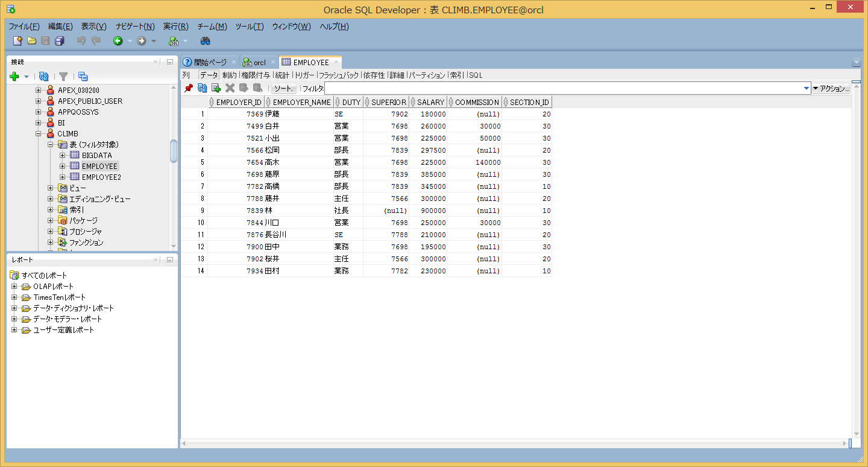Click the Save disk icon

[46, 41]
